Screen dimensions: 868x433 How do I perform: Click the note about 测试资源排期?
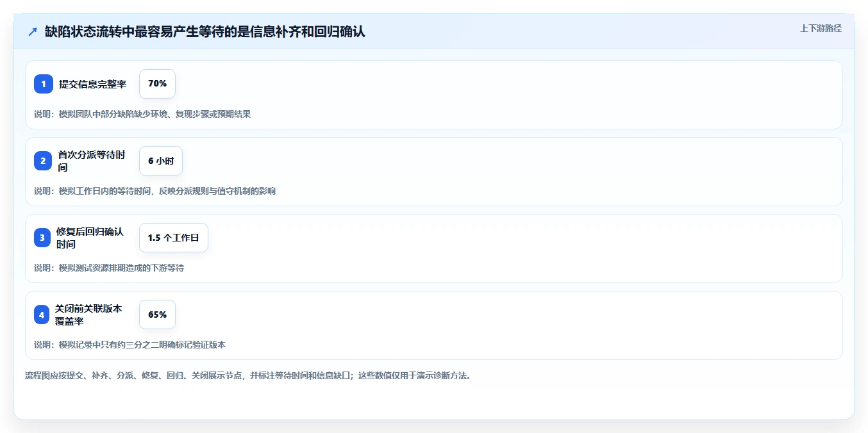click(x=109, y=268)
